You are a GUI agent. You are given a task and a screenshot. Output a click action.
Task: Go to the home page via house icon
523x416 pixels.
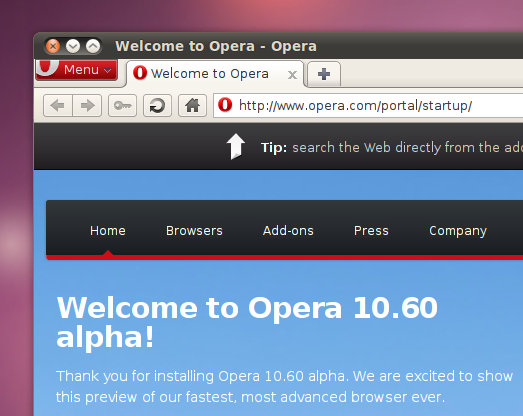(x=192, y=105)
